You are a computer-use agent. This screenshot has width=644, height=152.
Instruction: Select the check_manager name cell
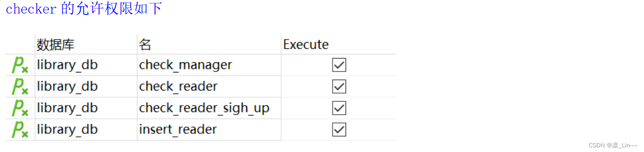209,65
